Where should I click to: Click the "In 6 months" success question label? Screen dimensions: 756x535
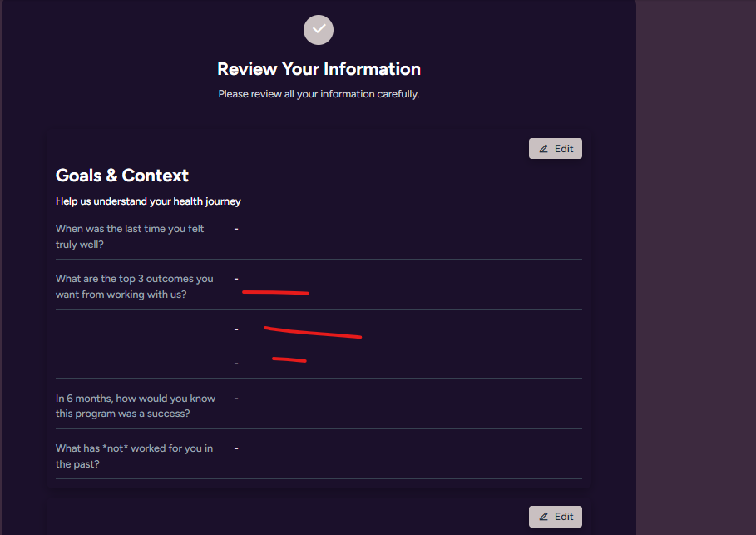[x=135, y=406]
